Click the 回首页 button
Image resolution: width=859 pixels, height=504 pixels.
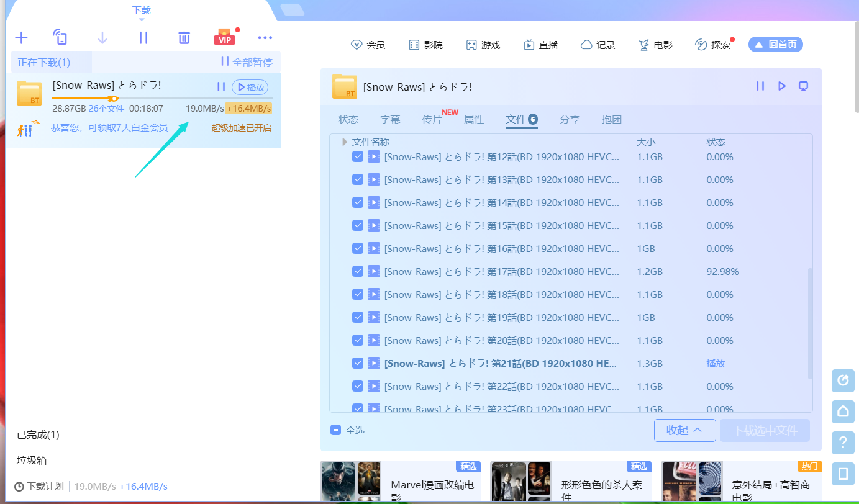point(776,45)
